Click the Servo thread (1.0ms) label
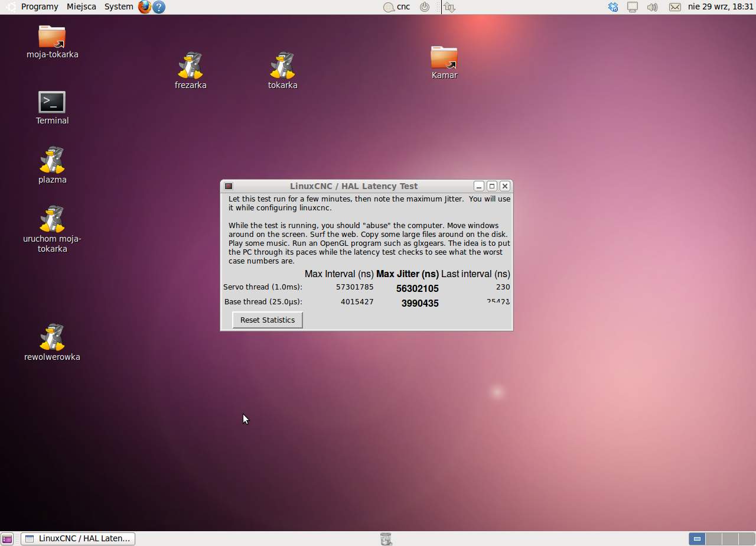The height and width of the screenshot is (546, 756). point(263,287)
